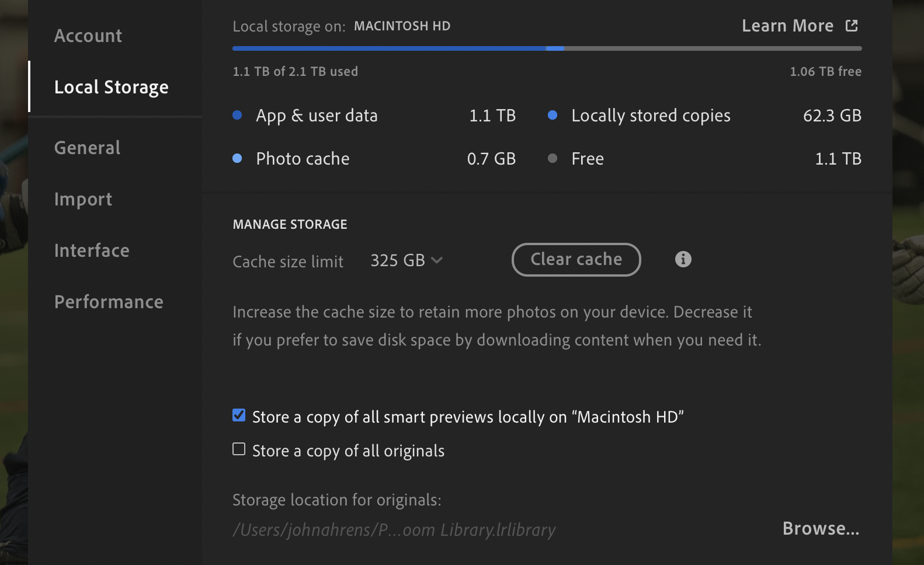Click the gray Free legend dot
Screen dimensions: 924x565
tap(553, 158)
